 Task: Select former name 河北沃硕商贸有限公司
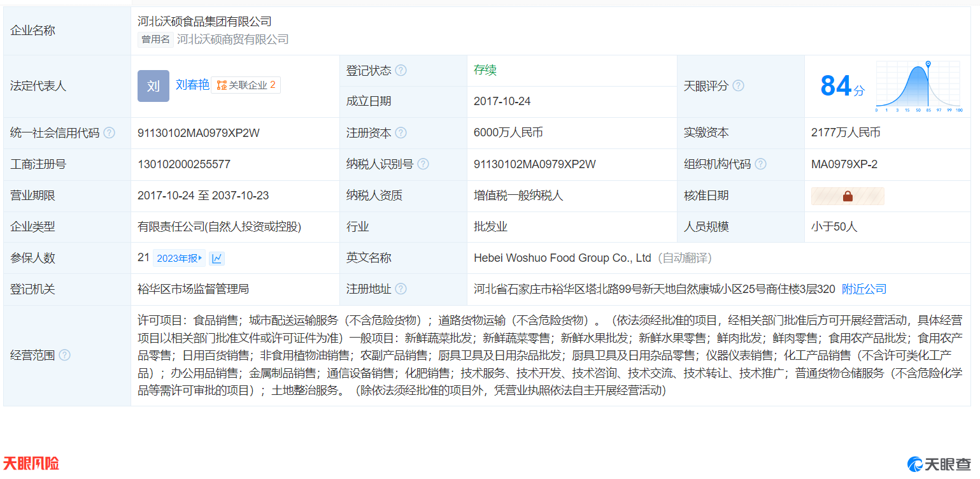tap(232, 39)
